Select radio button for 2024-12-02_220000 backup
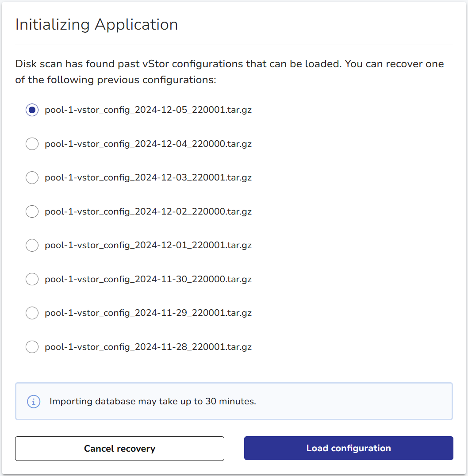468x476 pixels. coord(32,211)
